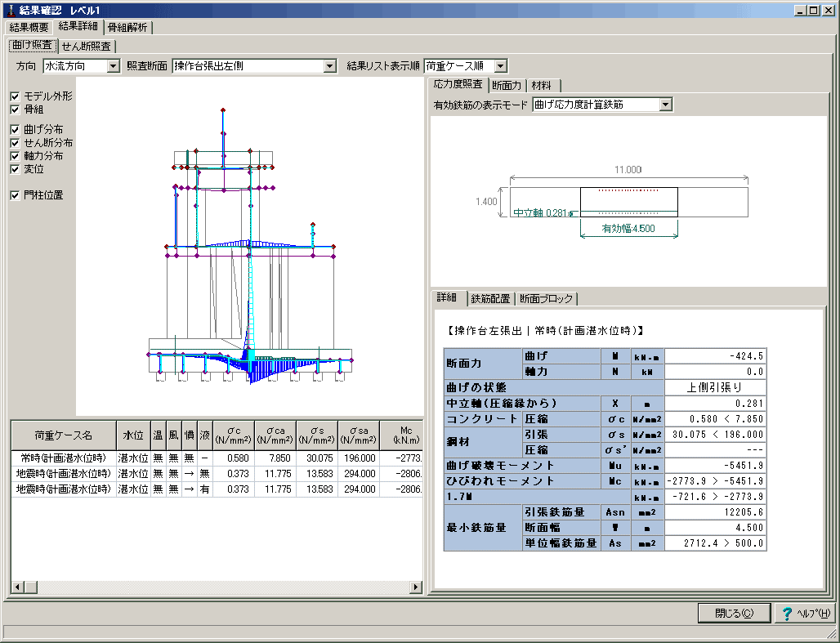Click the ヘルプ(H) help button

(804, 614)
